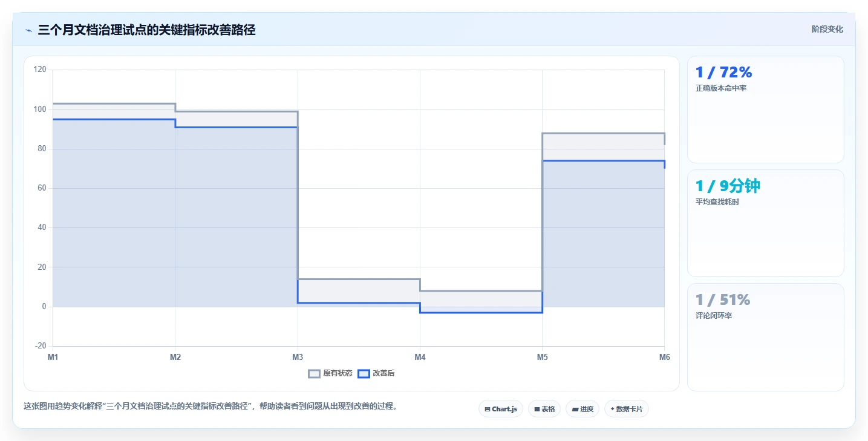Open the 正确版本命中率 stat card
This screenshot has width=868, height=441.
click(765, 109)
